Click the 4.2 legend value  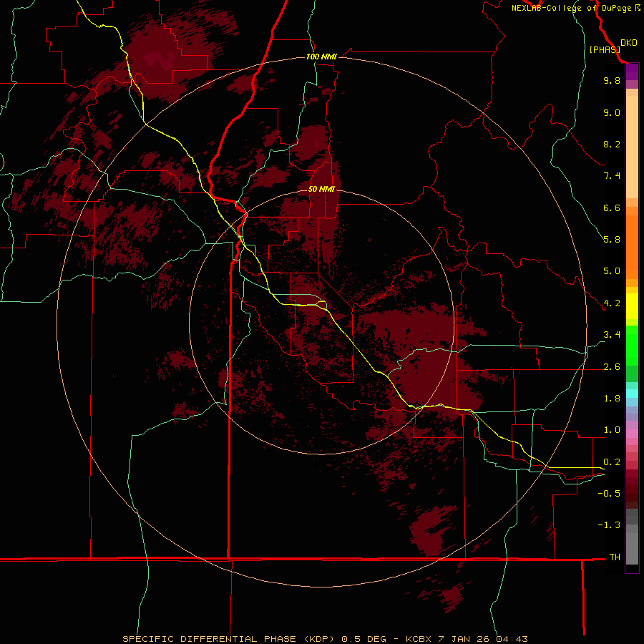612,303
